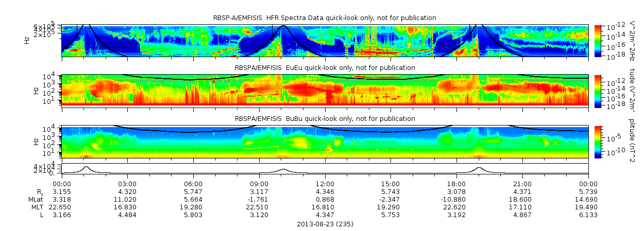Click the HFR Spectra Data plot title
Viewport: 644px width, 231px height.
[325, 18]
